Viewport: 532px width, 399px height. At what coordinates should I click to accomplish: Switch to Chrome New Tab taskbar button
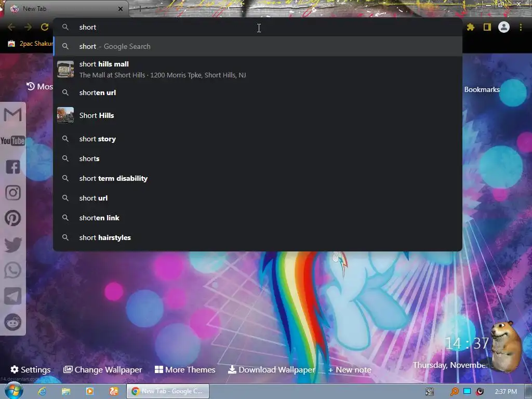(168, 391)
